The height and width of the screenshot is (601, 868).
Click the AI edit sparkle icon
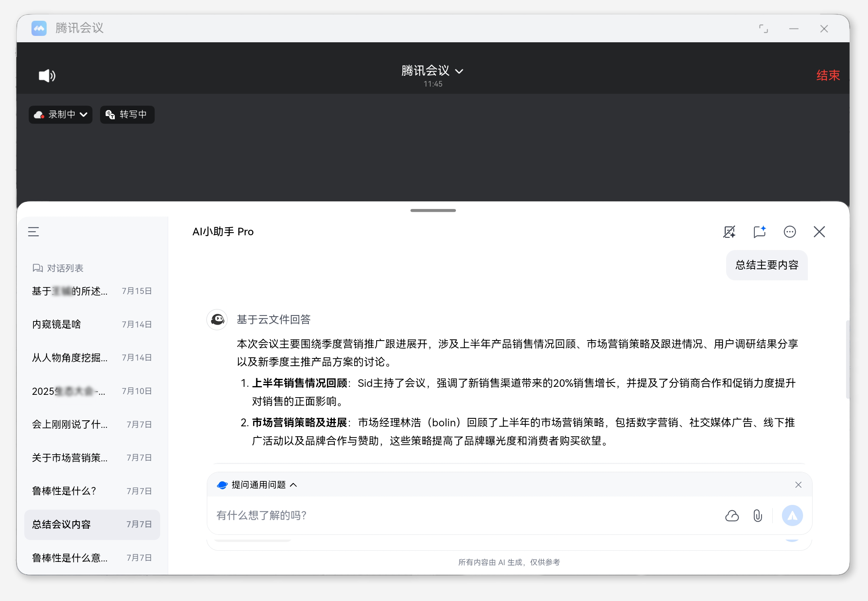[729, 232]
